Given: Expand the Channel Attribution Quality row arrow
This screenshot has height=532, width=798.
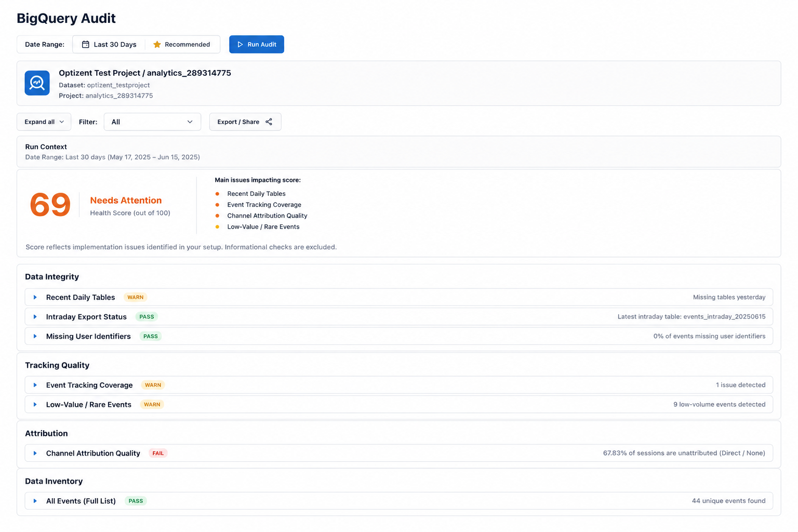Looking at the screenshot, I should [35, 453].
